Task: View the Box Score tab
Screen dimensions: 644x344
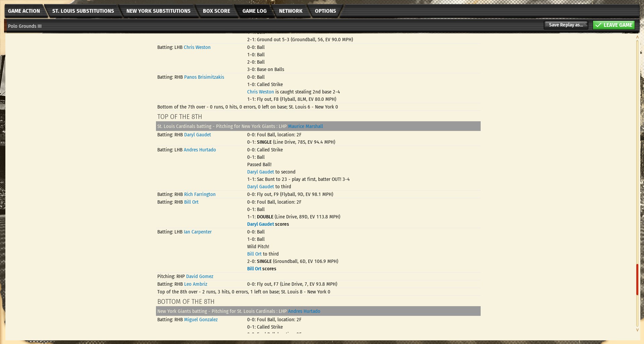Action: point(216,11)
